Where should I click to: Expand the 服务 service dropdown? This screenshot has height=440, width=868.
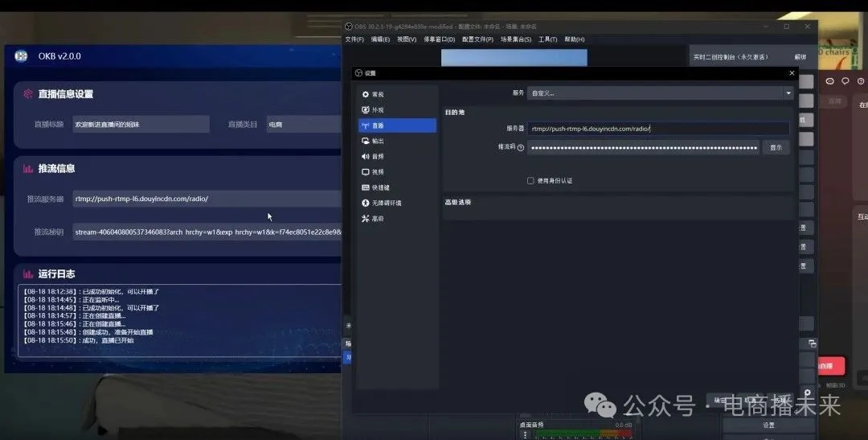(x=660, y=93)
